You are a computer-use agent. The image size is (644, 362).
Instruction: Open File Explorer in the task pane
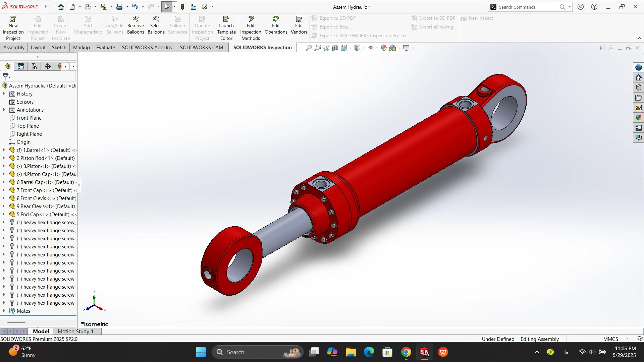(x=638, y=98)
